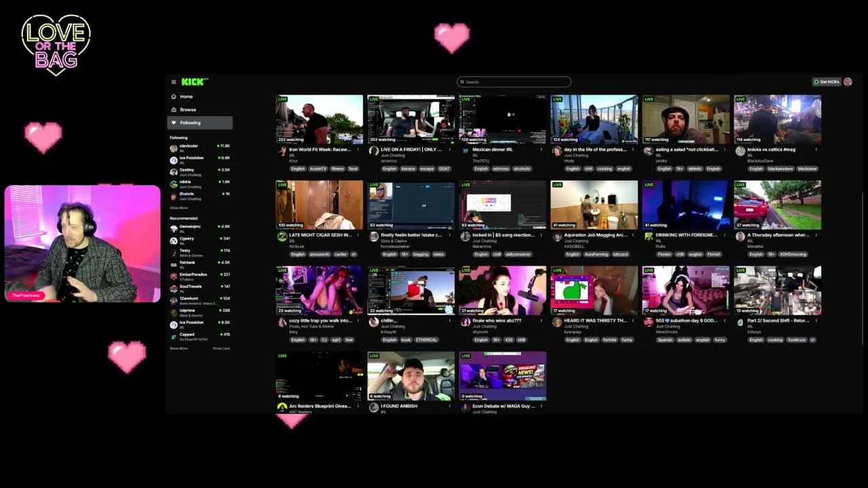
Task: Click homelessbieber channel avatar
Action: pos(374,237)
